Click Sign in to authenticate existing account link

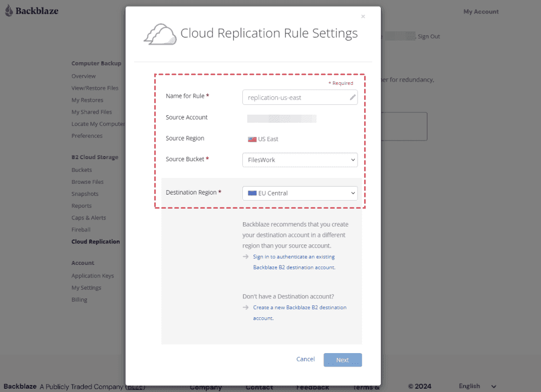294,262
